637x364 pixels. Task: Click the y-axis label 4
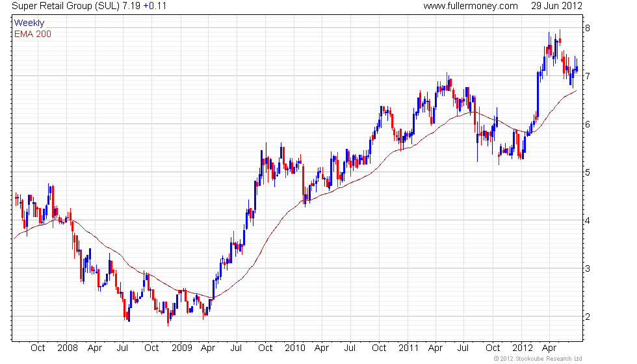(x=588, y=221)
